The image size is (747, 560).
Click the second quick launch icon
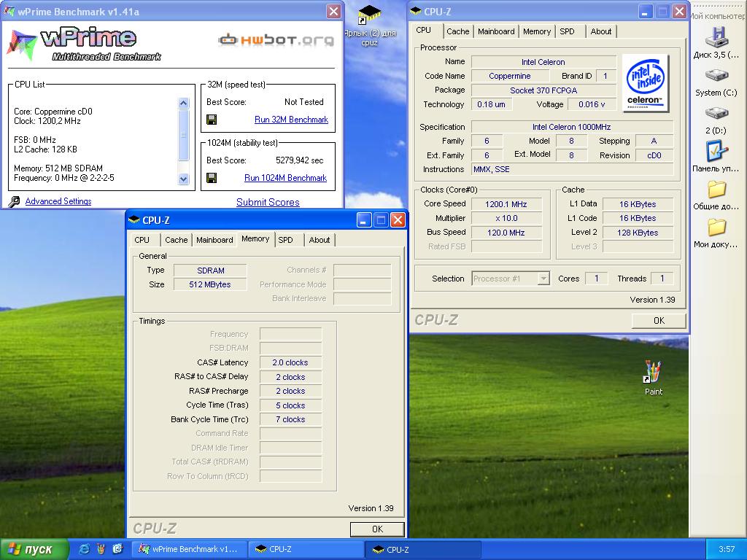click(101, 549)
